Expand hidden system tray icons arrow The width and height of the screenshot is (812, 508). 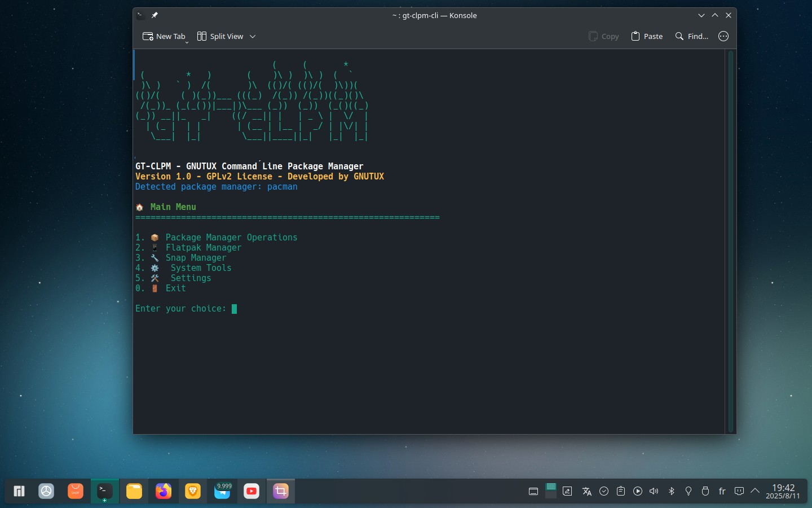pyautogui.click(x=755, y=491)
